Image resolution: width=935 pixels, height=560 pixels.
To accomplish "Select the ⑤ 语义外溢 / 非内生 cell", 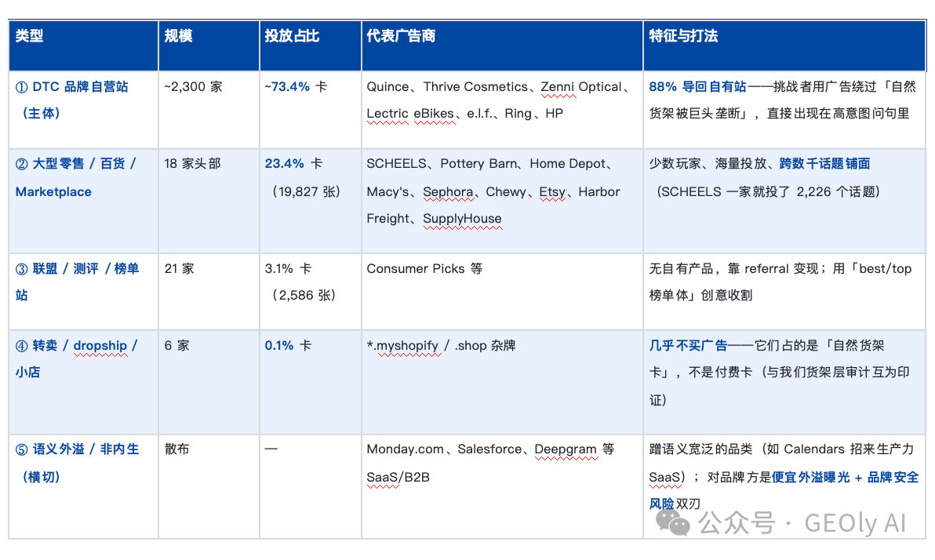I will point(83,486).
